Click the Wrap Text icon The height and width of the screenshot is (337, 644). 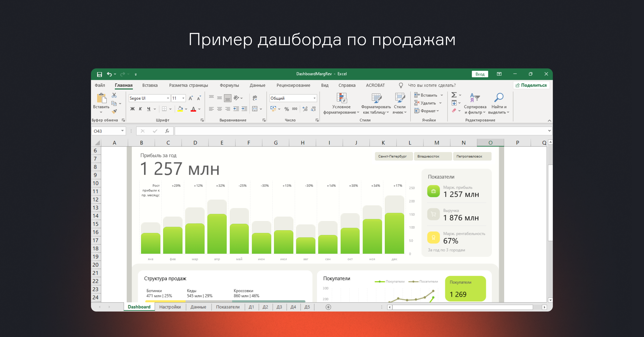pos(255,98)
